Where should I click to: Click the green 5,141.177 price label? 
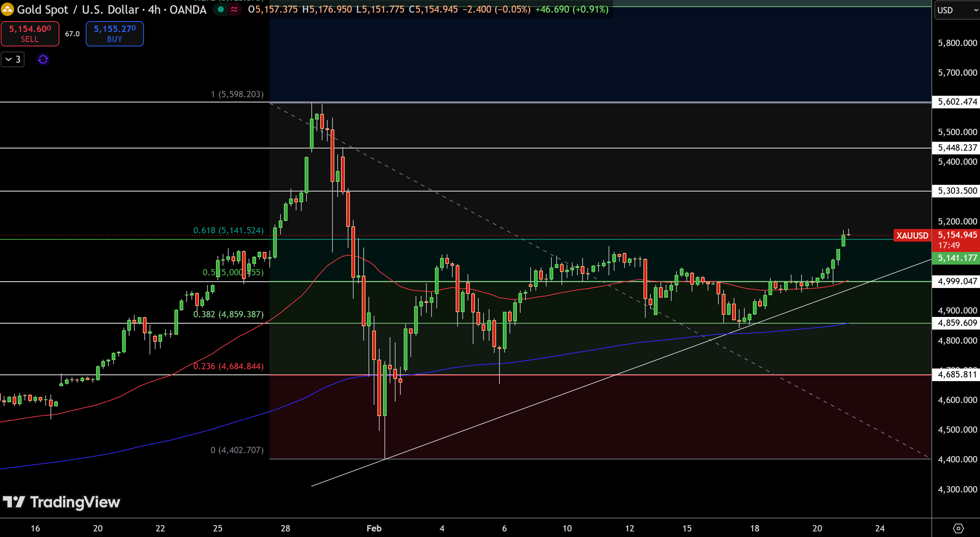(956, 258)
